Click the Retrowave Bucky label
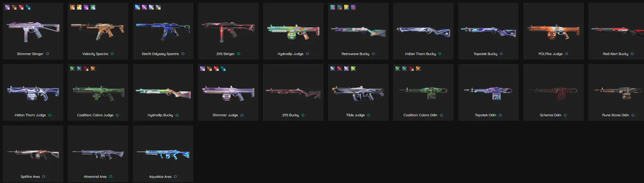The height and width of the screenshot is (183, 644). pos(355,54)
